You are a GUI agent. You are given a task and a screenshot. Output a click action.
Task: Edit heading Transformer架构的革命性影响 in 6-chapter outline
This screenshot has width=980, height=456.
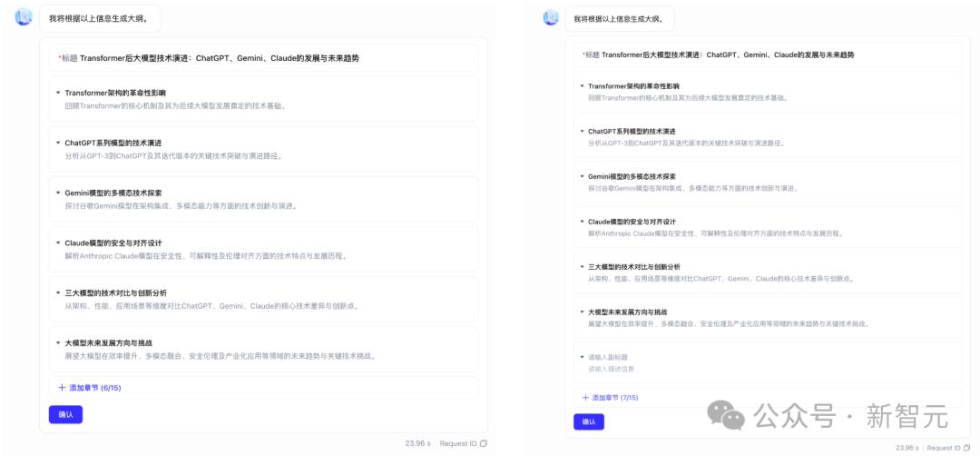[115, 93]
